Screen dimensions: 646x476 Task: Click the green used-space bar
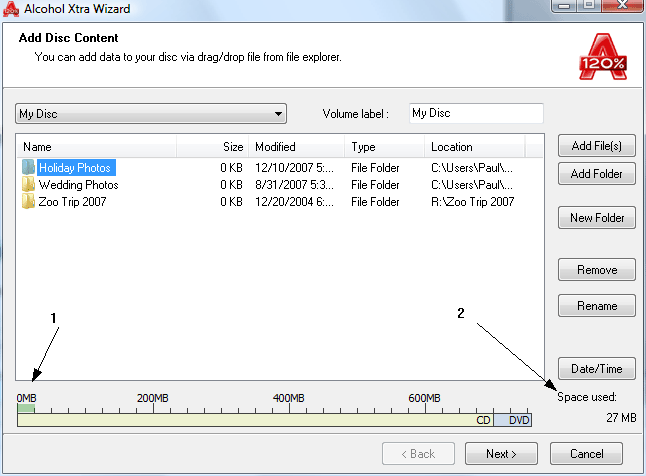(x=26, y=408)
